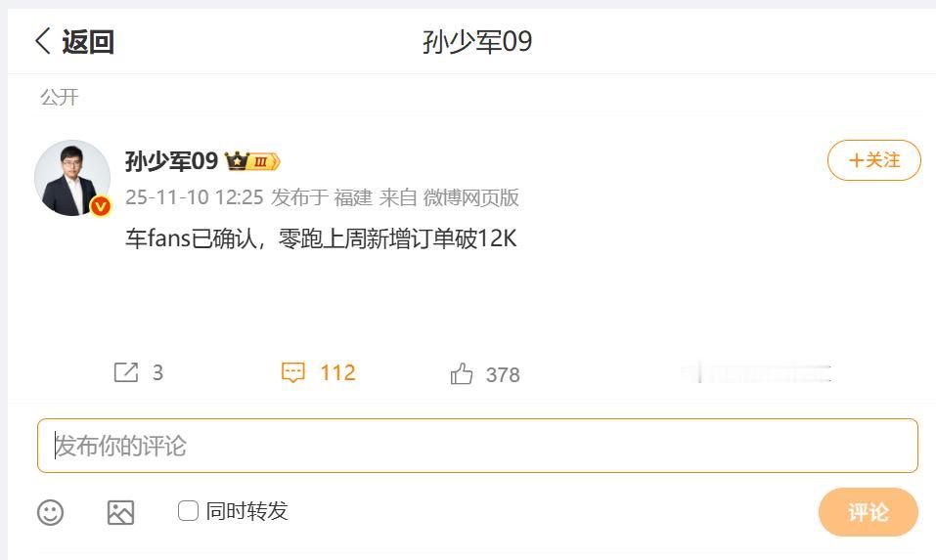936x560 pixels.
Task: Click the 25-11-10 12:25 timestamp
Action: pyautogui.click(x=195, y=197)
